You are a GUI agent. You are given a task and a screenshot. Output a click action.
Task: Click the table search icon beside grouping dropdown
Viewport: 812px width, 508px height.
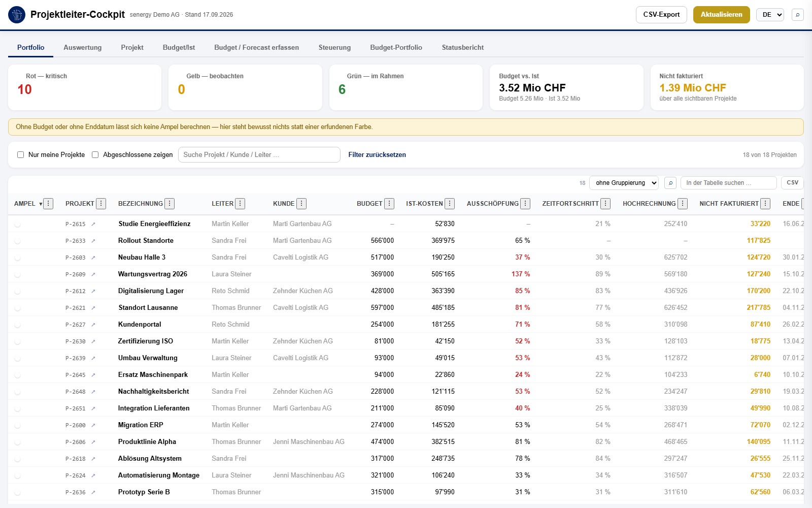pos(670,183)
